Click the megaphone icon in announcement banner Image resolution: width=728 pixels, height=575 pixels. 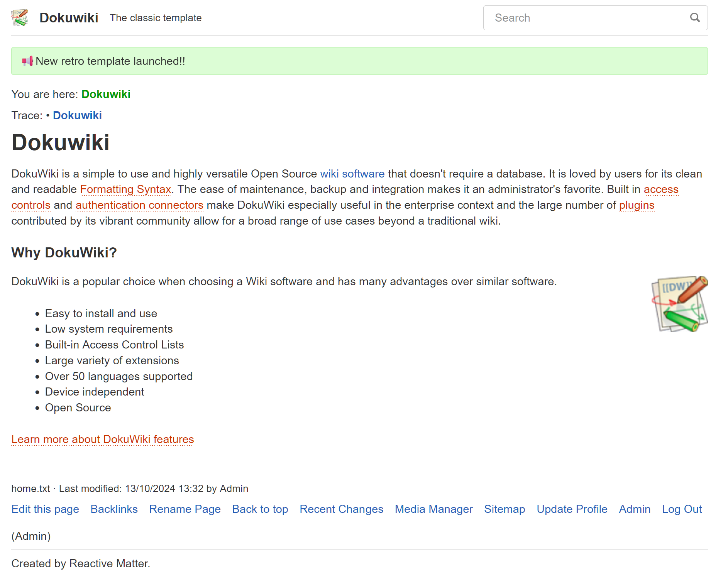tap(27, 61)
